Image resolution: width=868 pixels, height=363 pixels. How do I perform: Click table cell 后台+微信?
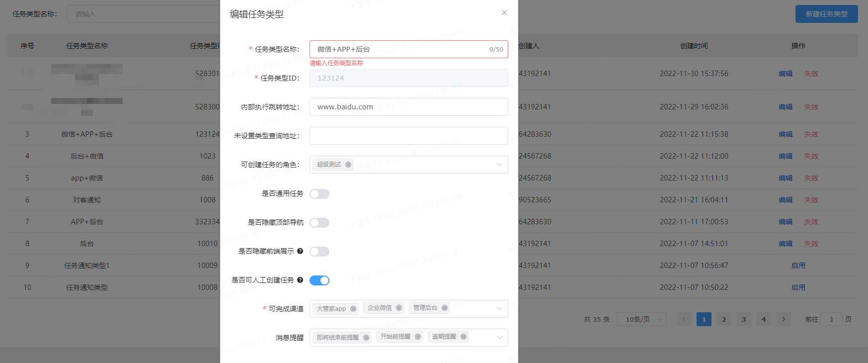coord(87,156)
